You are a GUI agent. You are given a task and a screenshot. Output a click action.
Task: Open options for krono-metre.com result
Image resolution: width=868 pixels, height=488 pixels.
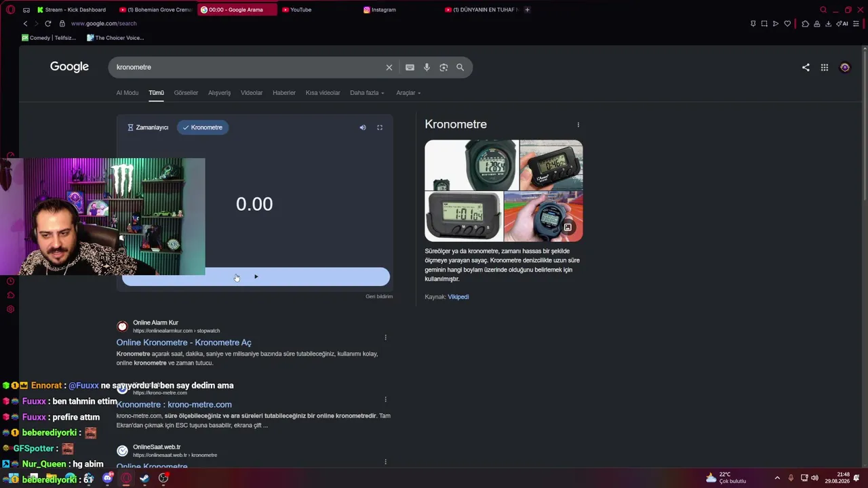click(386, 400)
